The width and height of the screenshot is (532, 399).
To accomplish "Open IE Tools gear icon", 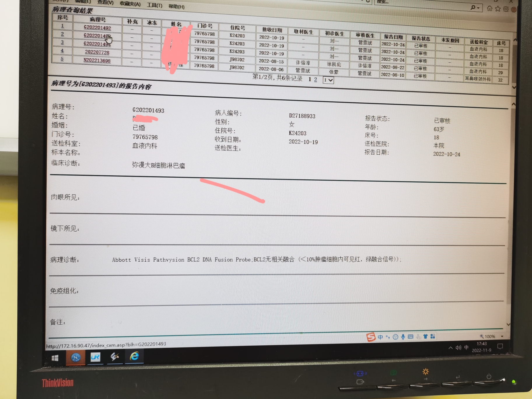I will (x=506, y=9).
